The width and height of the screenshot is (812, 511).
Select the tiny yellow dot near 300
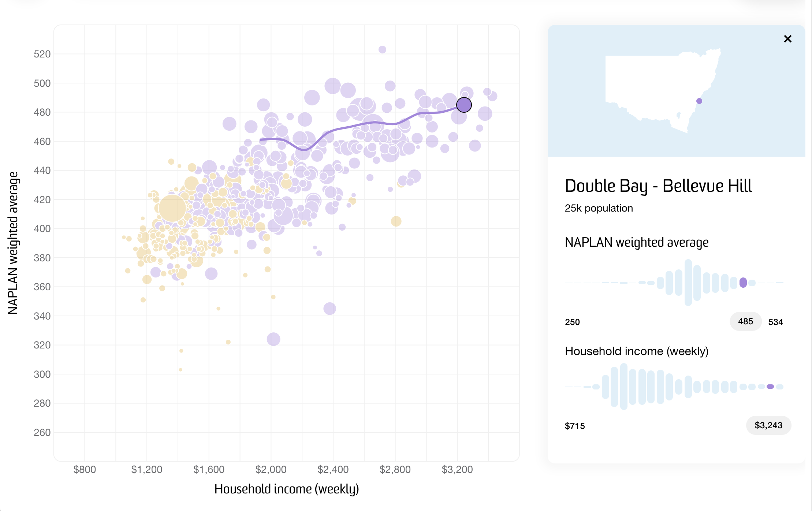point(180,370)
